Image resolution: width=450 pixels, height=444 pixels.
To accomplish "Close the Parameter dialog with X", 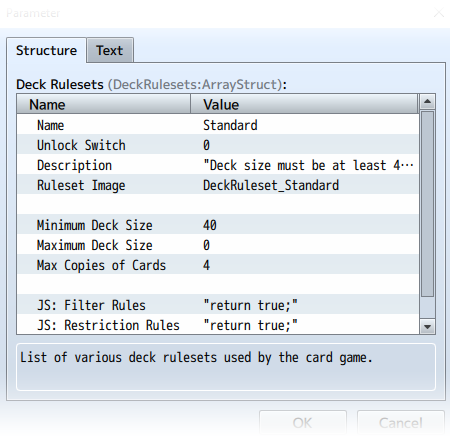I will point(439,13).
